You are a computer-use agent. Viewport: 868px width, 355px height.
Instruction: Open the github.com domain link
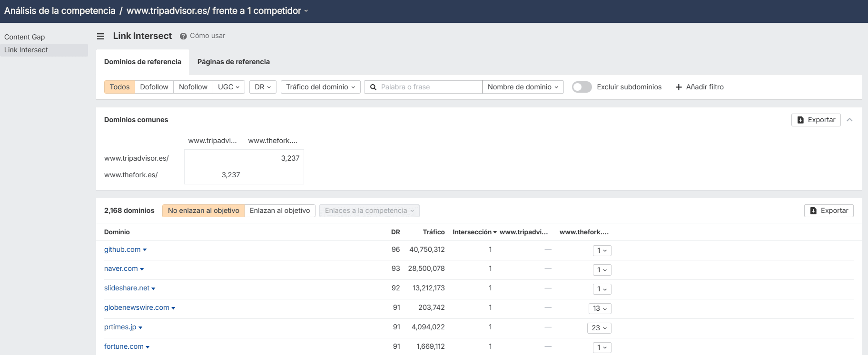tap(122, 249)
